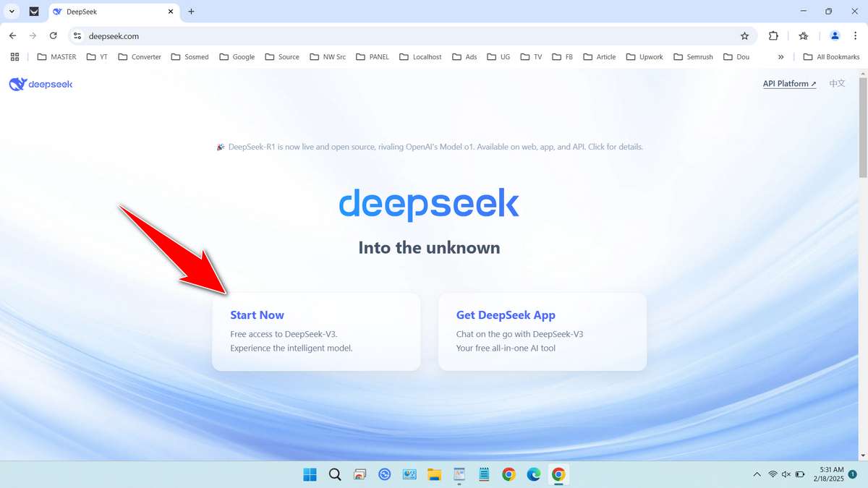Click the bookmark star in address bar
Viewport: 868px width, 488px height.
tap(744, 35)
